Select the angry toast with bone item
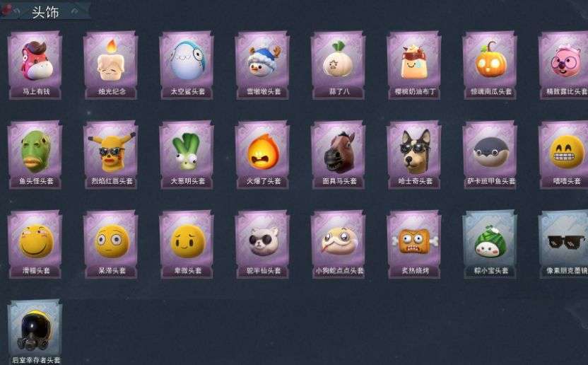 [x=414, y=244]
